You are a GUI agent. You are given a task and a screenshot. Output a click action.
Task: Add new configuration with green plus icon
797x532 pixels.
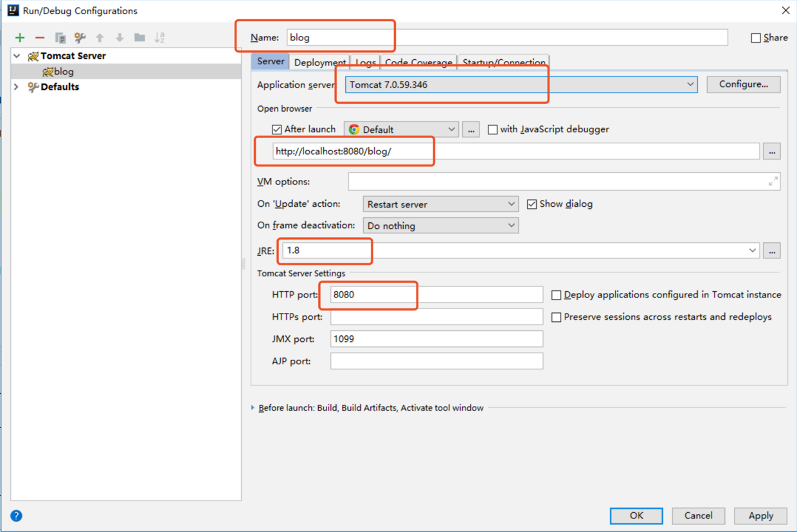click(20, 38)
